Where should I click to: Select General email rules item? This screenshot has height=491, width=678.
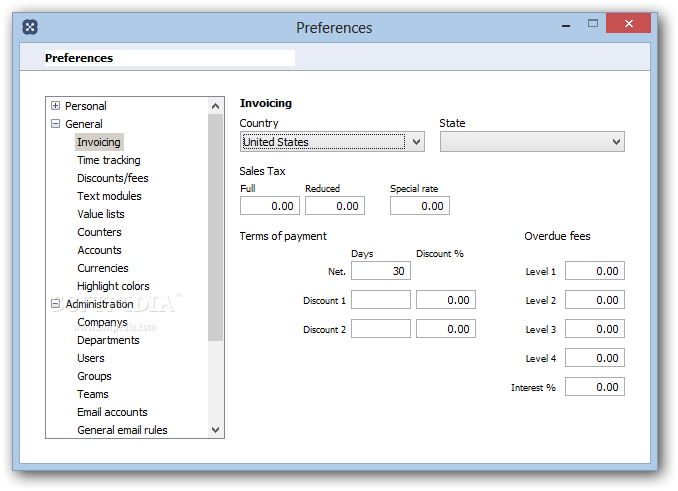coord(122,430)
